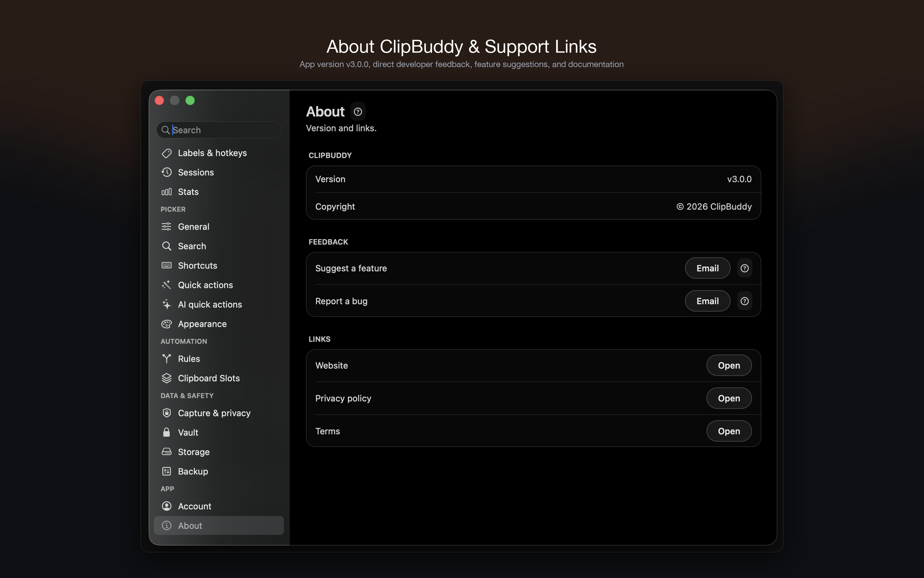Select the Vault label in sidebar
The height and width of the screenshot is (578, 924).
tap(188, 433)
